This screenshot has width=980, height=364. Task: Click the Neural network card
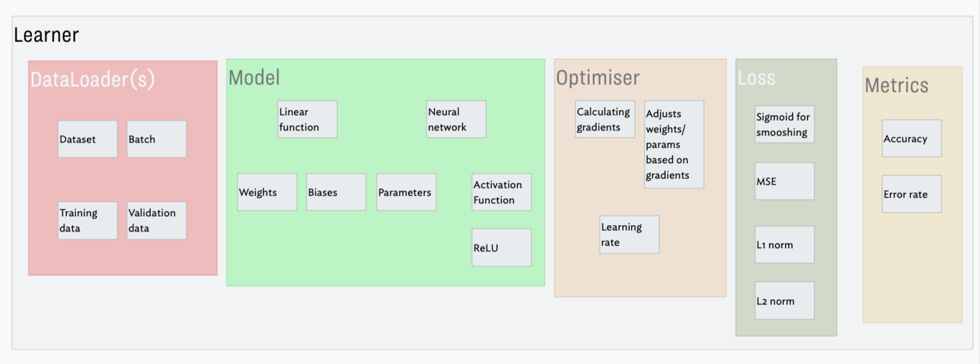456,119
